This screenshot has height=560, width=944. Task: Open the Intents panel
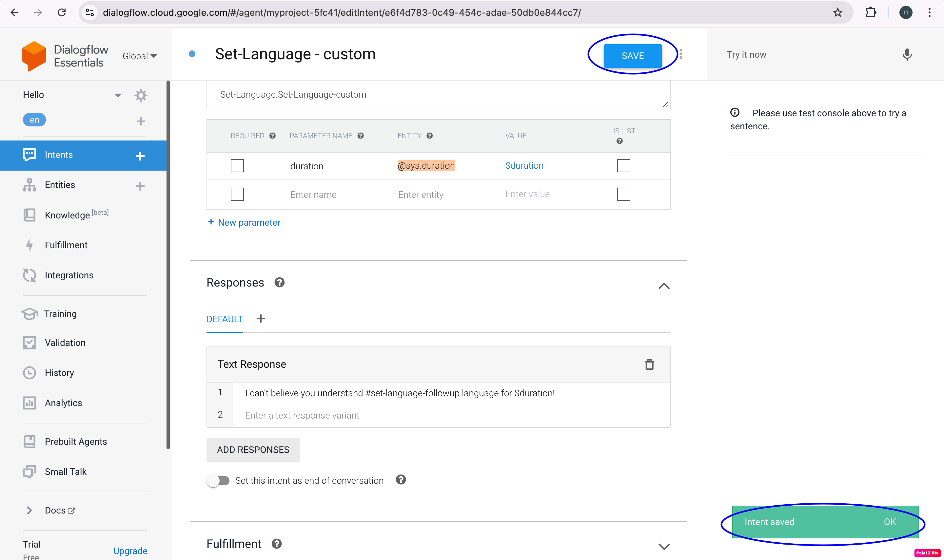pyautogui.click(x=59, y=154)
